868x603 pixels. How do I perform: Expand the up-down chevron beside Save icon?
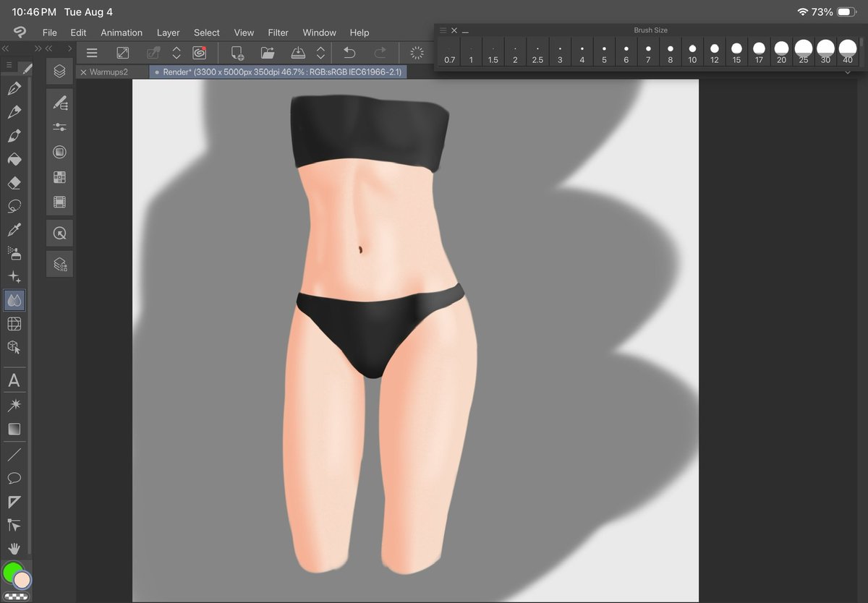coord(321,53)
